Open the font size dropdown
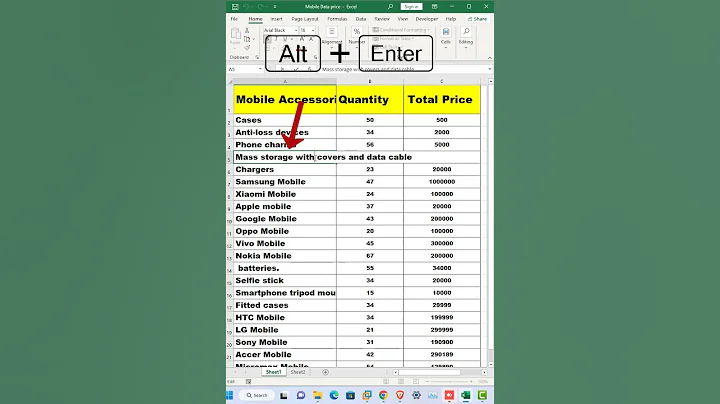Image resolution: width=720 pixels, height=404 pixels. (x=313, y=30)
